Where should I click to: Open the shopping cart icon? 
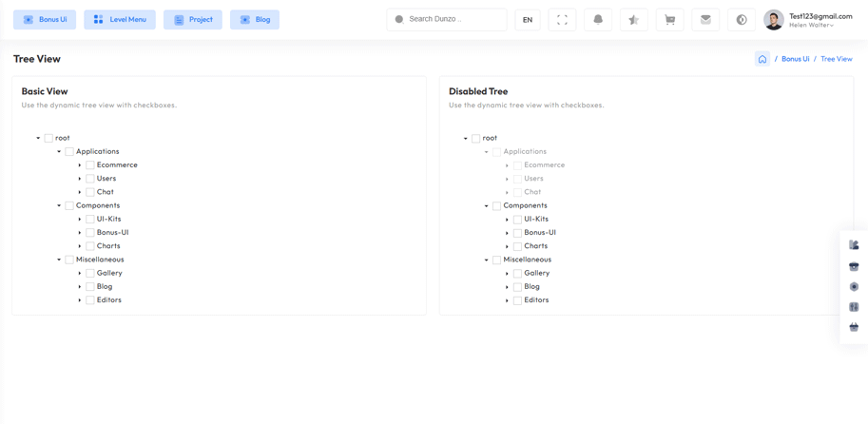[669, 19]
